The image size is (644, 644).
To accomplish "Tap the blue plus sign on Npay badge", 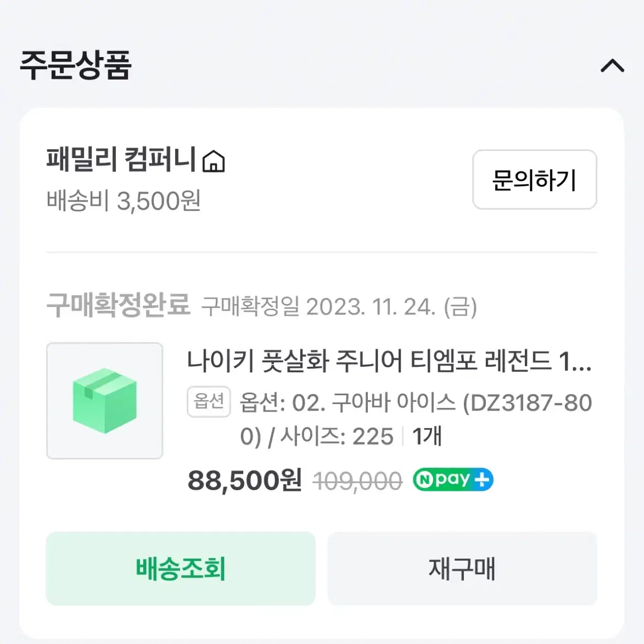I will pos(482,479).
